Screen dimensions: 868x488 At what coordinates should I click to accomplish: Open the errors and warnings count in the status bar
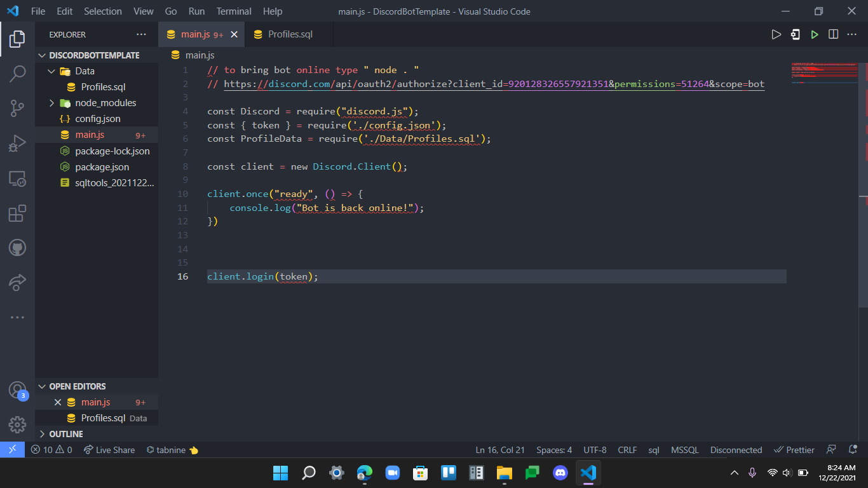[x=51, y=450]
